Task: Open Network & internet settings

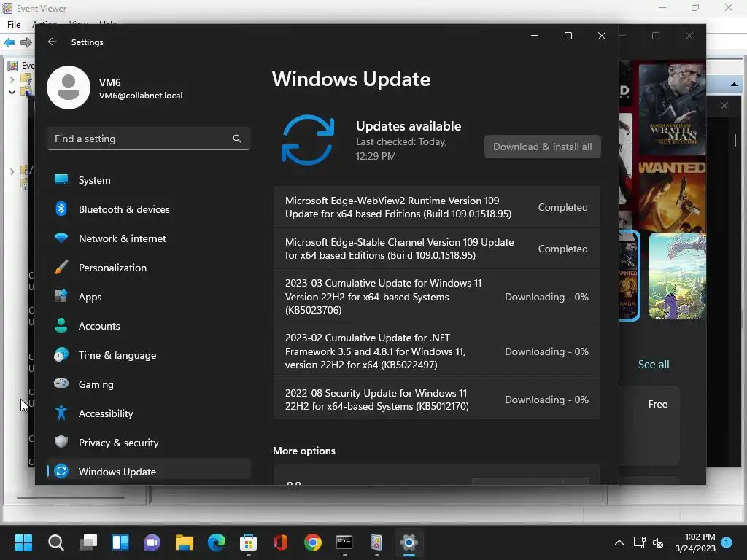Action: pyautogui.click(x=149, y=238)
